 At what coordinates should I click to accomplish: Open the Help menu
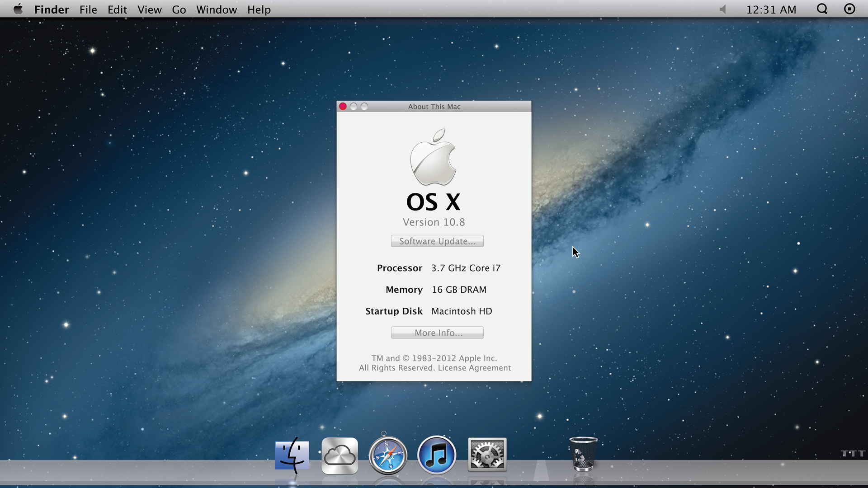coord(259,9)
